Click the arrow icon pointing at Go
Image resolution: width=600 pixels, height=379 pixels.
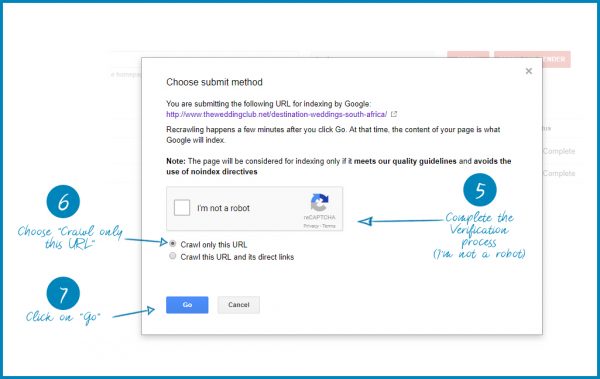134,313
